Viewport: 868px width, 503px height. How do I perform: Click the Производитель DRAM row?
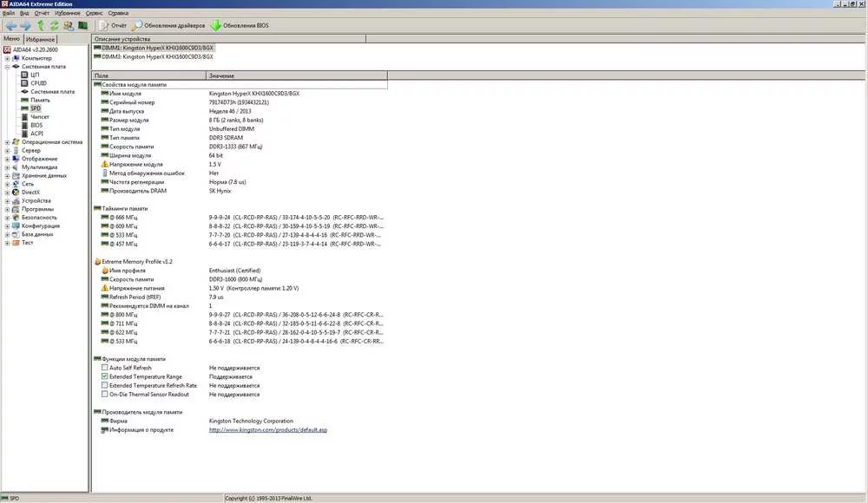point(240,190)
